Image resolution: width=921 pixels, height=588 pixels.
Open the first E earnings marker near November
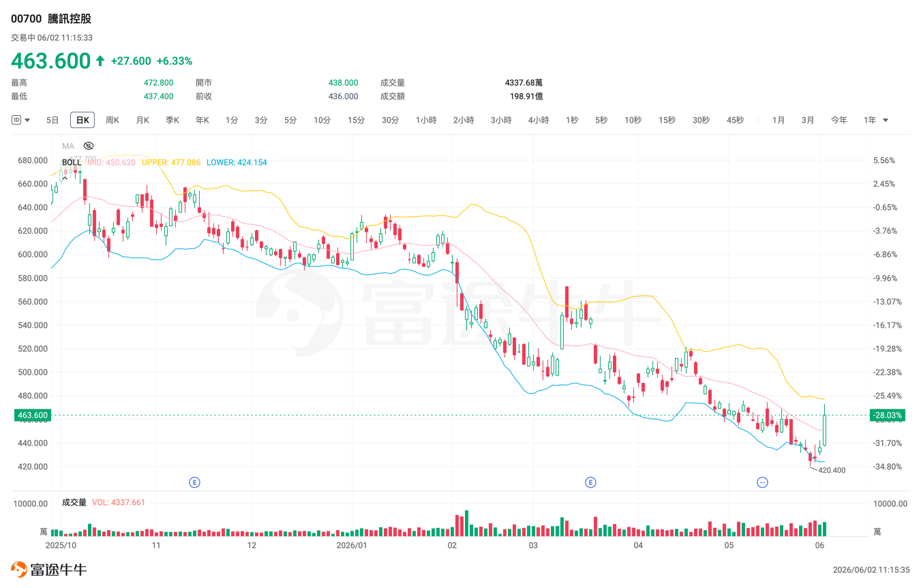[194, 482]
